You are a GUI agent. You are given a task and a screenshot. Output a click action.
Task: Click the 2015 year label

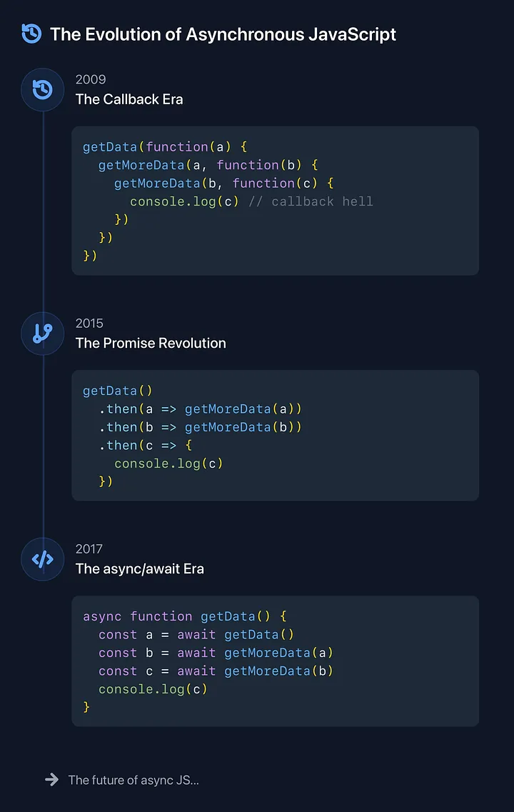pos(89,323)
